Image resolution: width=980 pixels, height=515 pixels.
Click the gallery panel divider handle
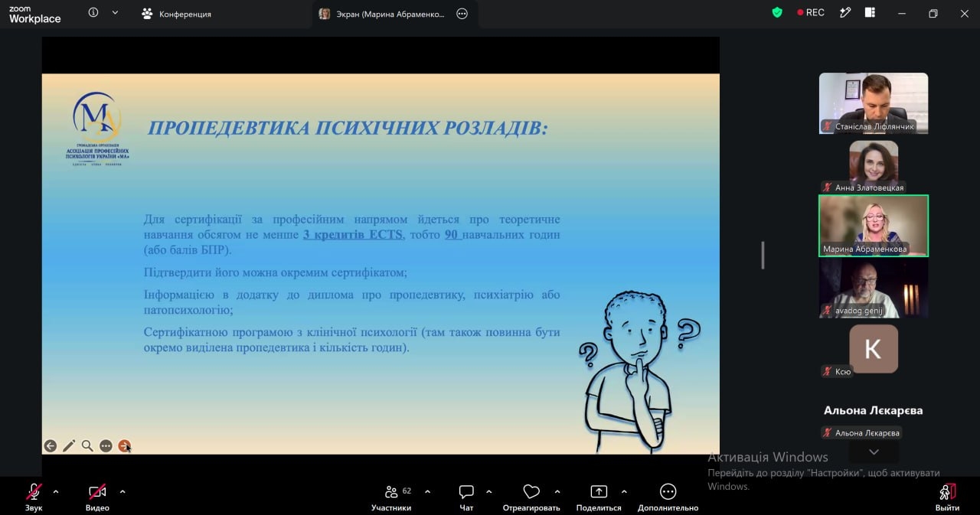click(x=763, y=255)
